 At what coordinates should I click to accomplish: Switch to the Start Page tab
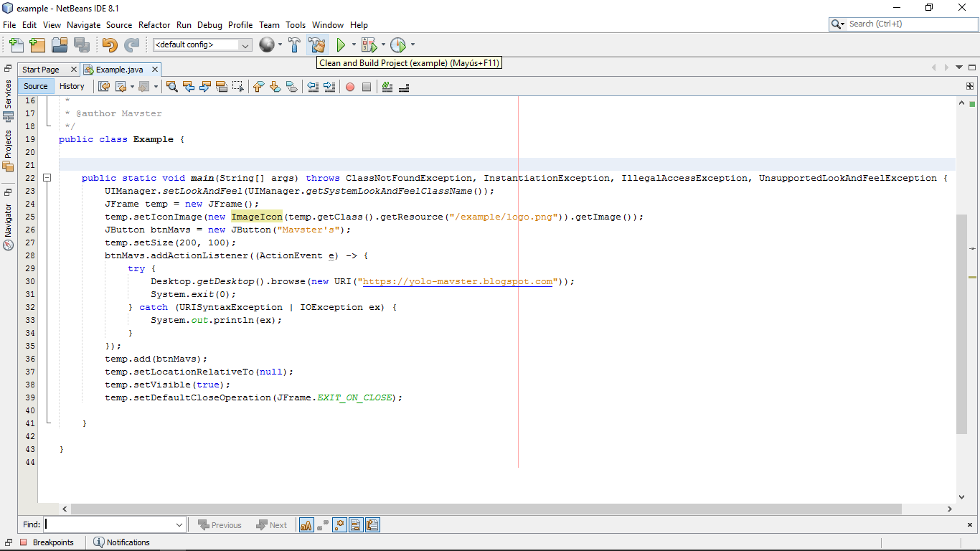click(41, 70)
